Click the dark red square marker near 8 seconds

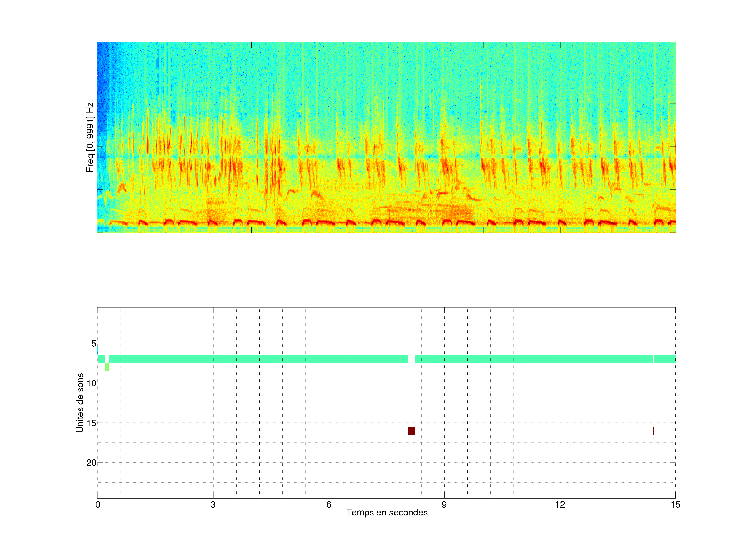point(411,431)
